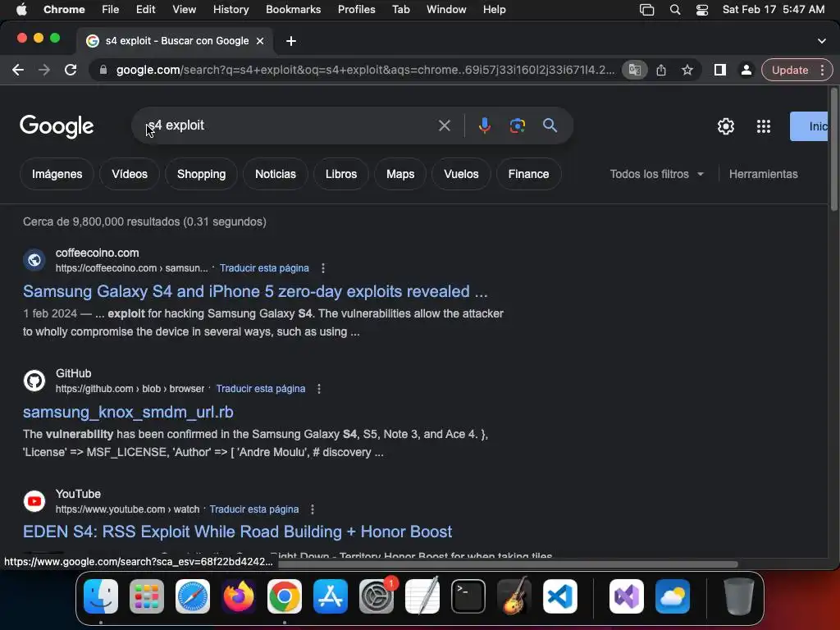Select the Libros filter tab
Screen dimensions: 840x630
point(341,174)
